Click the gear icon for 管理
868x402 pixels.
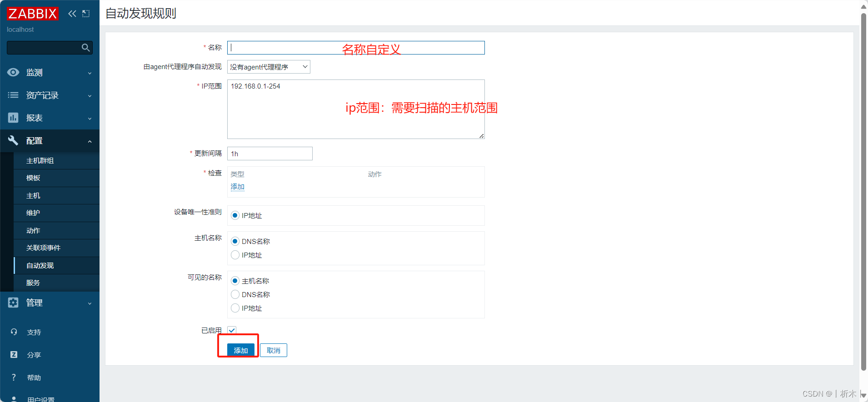[13, 303]
